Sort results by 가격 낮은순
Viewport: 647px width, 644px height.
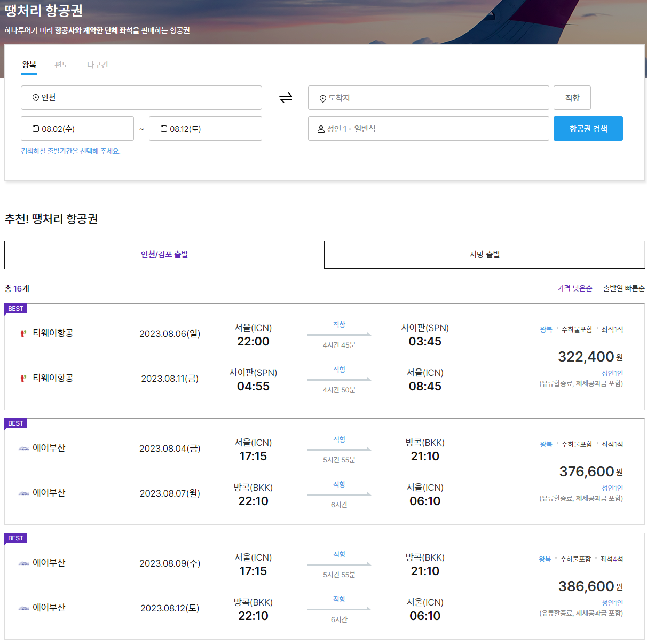[575, 288]
